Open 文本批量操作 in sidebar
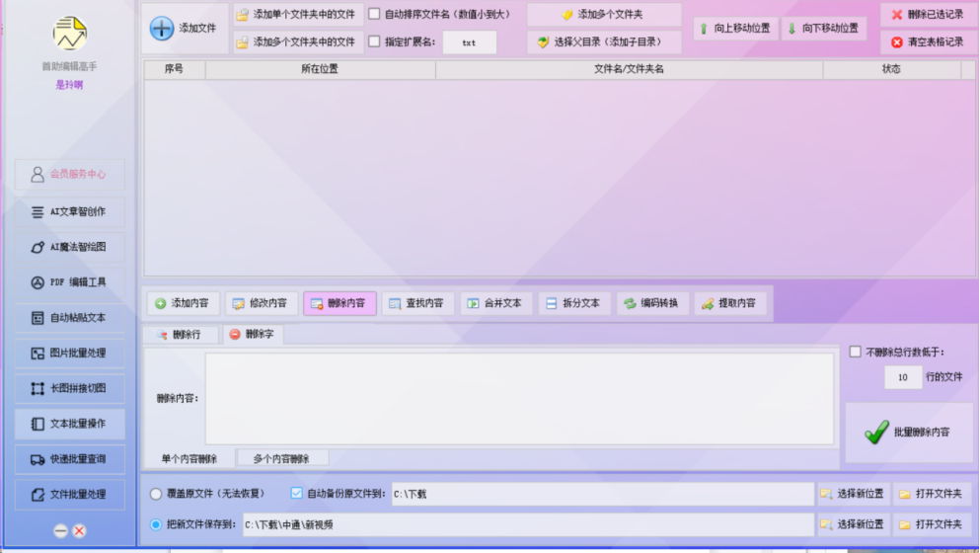This screenshot has height=553, width=980. click(69, 425)
